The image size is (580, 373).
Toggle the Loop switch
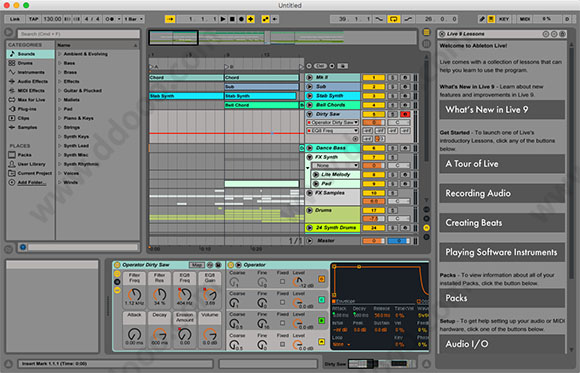pos(393,19)
